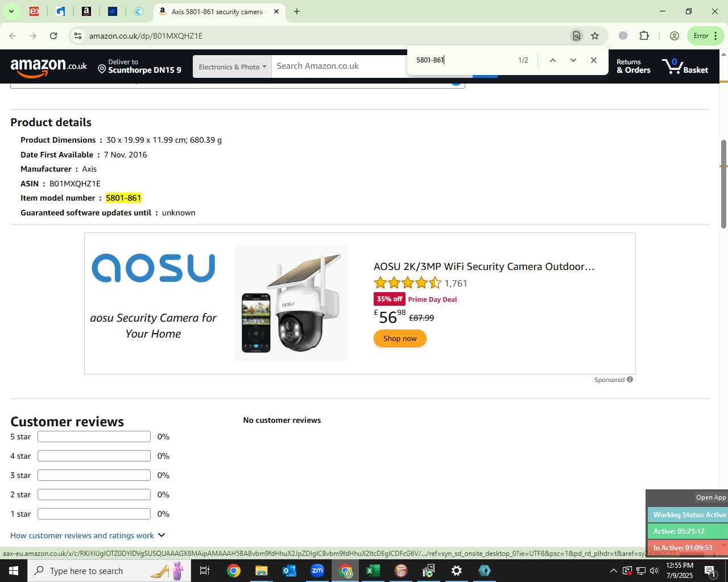Click the page vertical scrollbar thumb
This screenshot has height=582, width=728.
(723, 184)
